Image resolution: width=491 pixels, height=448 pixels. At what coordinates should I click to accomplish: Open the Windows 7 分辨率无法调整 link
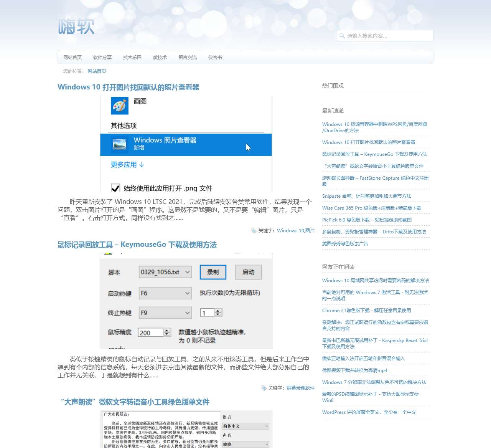click(x=374, y=382)
